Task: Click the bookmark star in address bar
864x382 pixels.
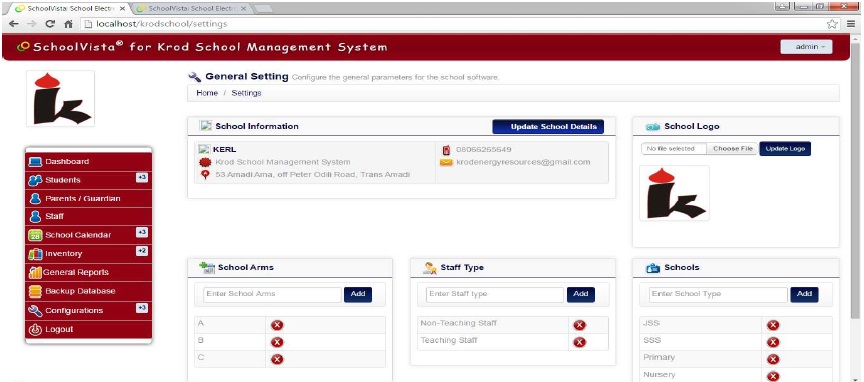Action: (x=832, y=24)
